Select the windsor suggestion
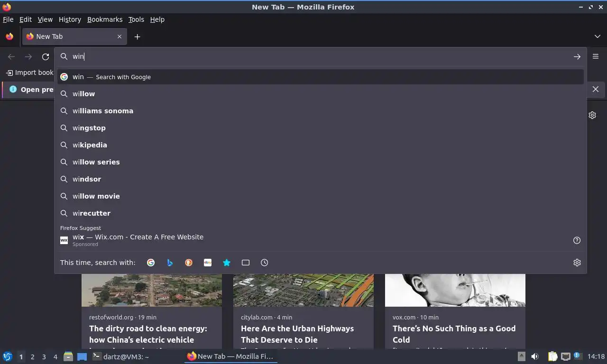Screen dimensions: 607x364 pyautogui.click(x=321, y=179)
